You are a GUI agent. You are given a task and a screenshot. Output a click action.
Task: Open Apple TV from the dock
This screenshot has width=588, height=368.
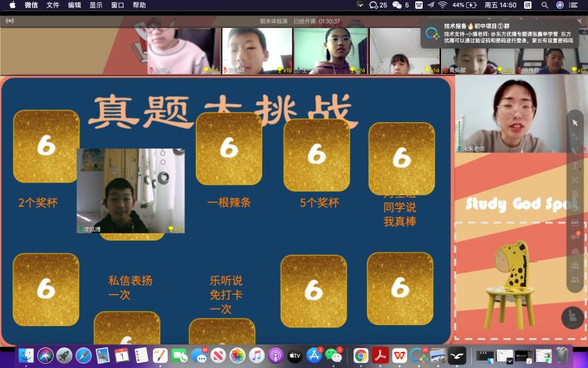coord(295,355)
